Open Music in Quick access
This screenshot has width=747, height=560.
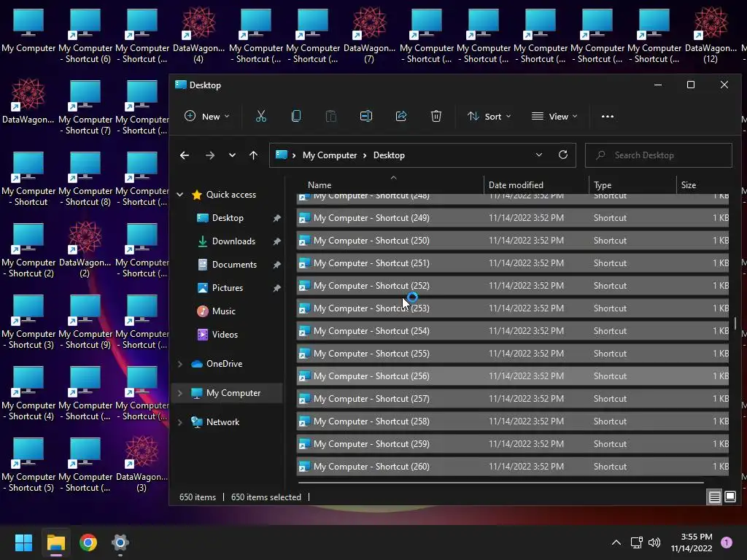223,311
